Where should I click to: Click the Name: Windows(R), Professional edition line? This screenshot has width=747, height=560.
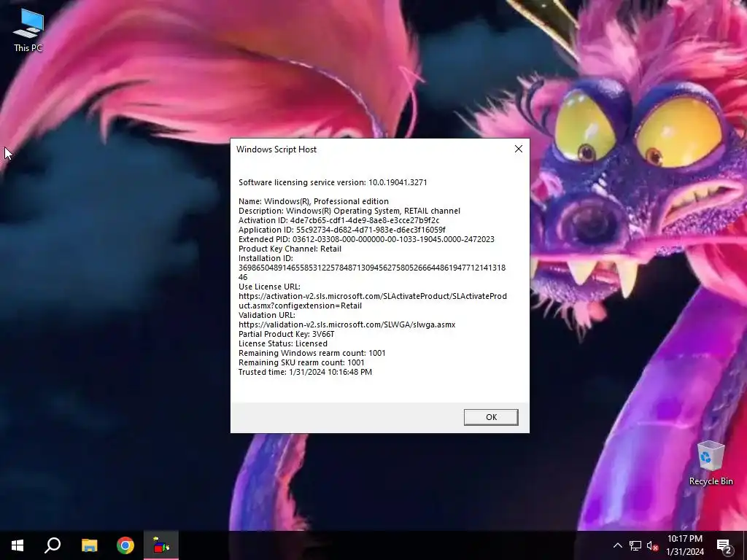point(314,201)
